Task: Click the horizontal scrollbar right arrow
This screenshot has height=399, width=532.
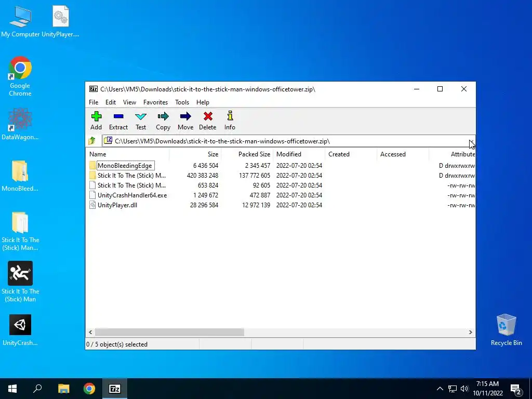Action: (x=471, y=332)
